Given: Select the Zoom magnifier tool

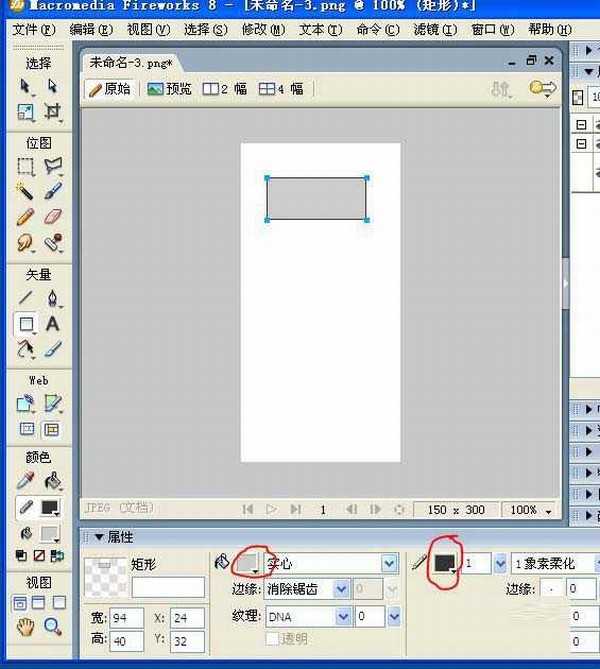Looking at the screenshot, I should click(53, 627).
